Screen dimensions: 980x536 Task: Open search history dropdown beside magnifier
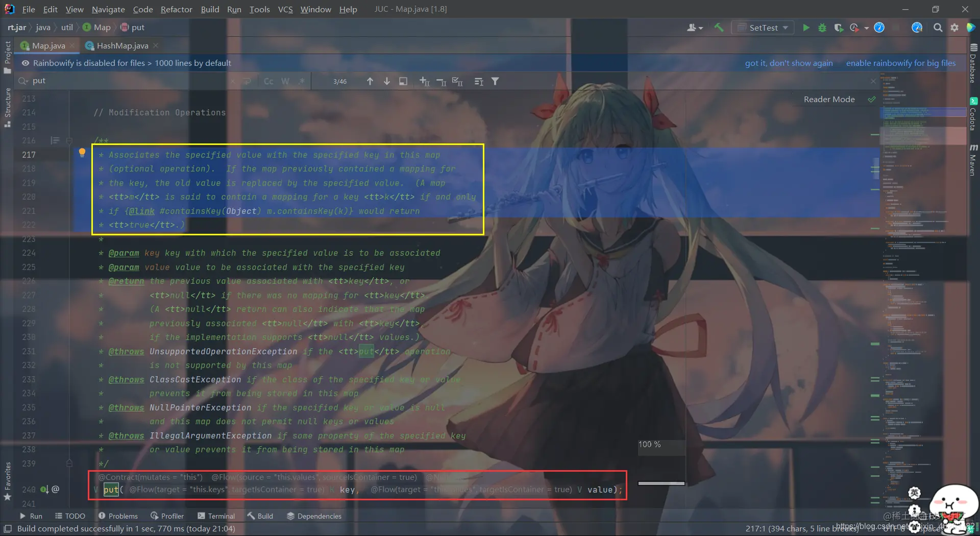click(23, 81)
